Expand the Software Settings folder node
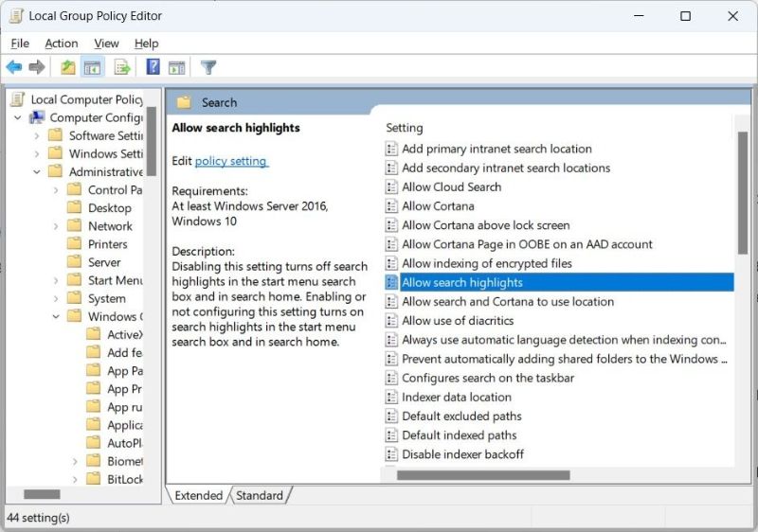 (x=37, y=136)
